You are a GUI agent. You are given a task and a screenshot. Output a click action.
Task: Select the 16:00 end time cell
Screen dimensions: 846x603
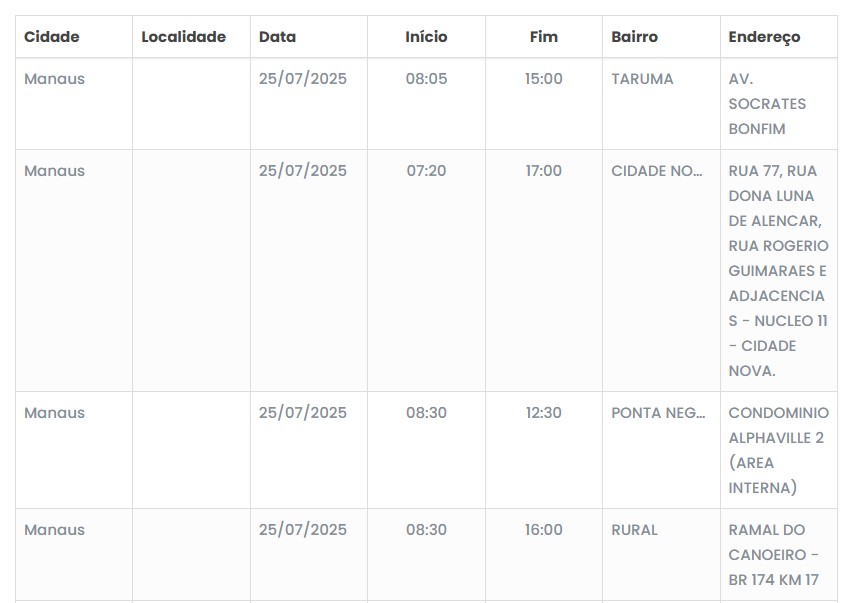[x=544, y=530]
